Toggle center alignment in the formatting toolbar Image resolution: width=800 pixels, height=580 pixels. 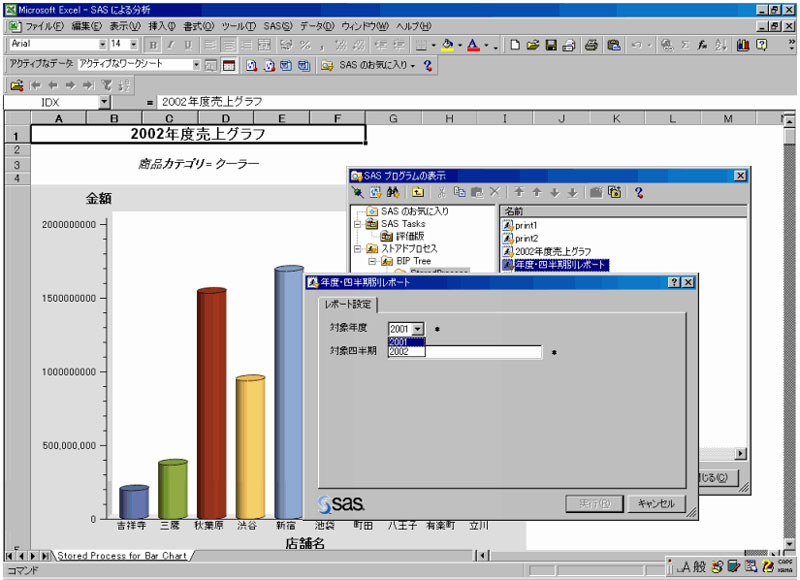pos(229,45)
